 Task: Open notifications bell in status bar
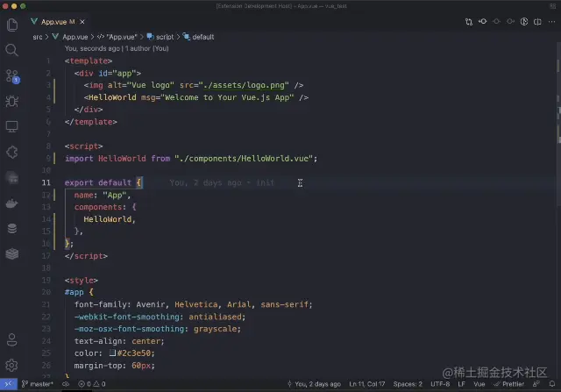click(552, 384)
